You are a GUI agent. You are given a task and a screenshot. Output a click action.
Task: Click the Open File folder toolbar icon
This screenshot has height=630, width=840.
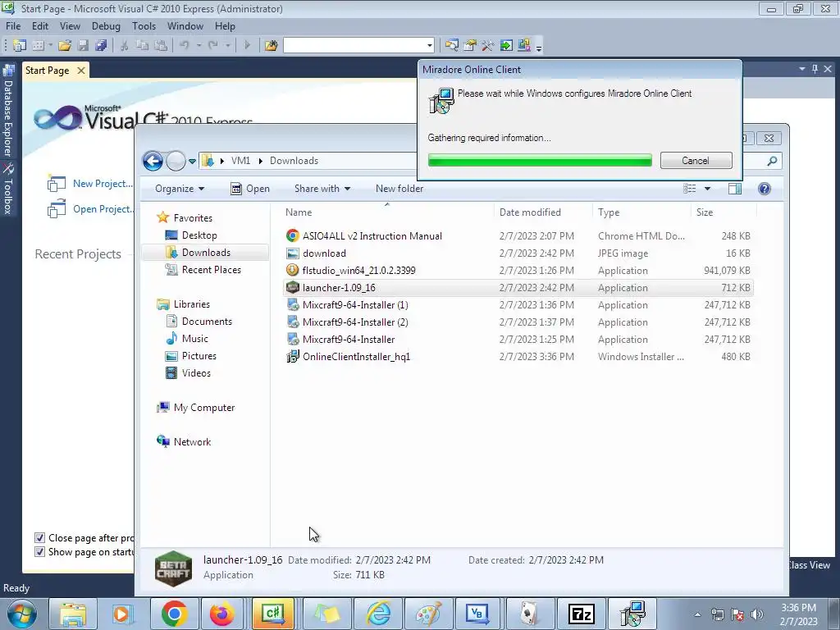pos(65,46)
